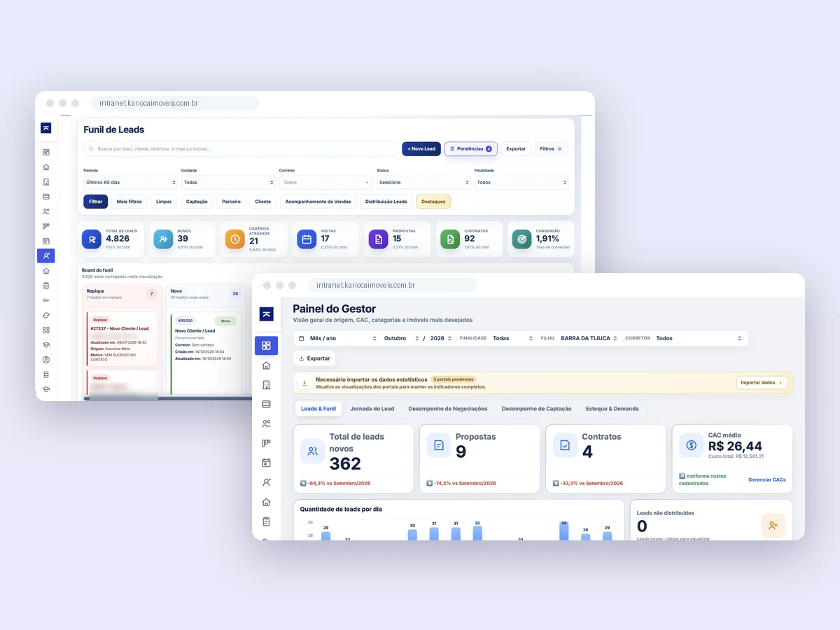Open the Gerenciar CACs link
The width and height of the screenshot is (840, 630).
[x=766, y=479]
